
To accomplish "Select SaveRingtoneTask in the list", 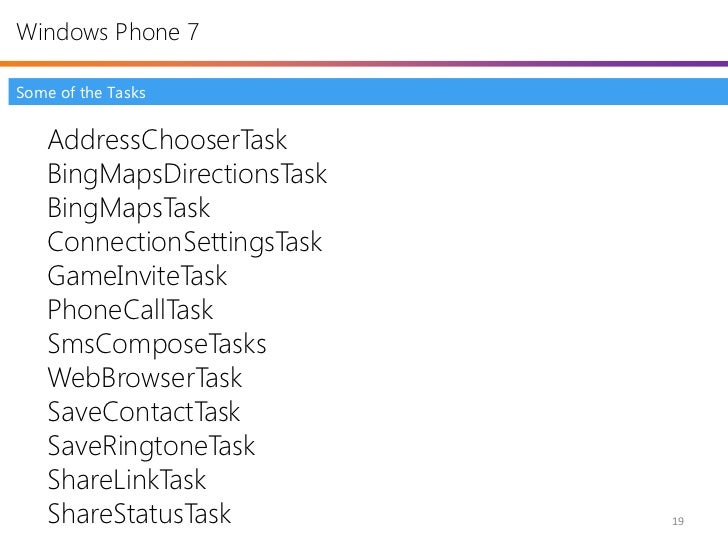I will tap(151, 447).
